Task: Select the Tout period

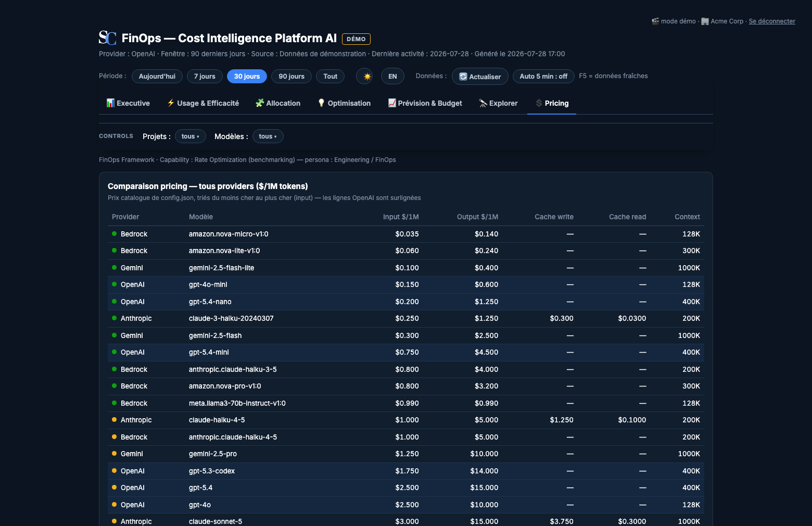Action: click(330, 76)
